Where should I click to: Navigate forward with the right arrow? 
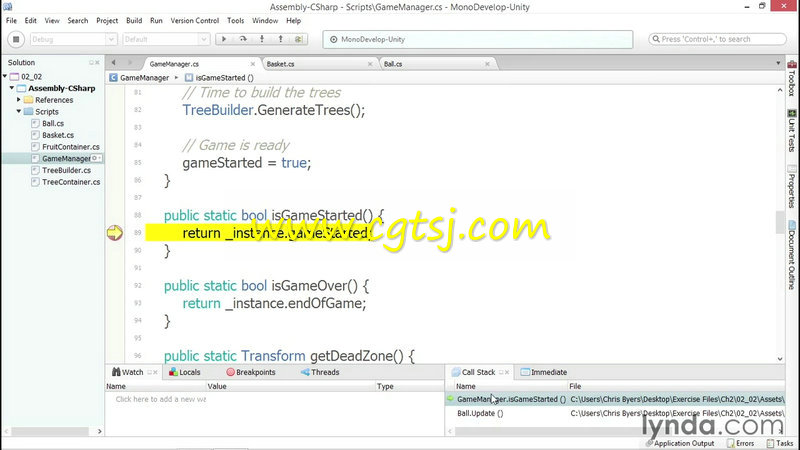130,63
